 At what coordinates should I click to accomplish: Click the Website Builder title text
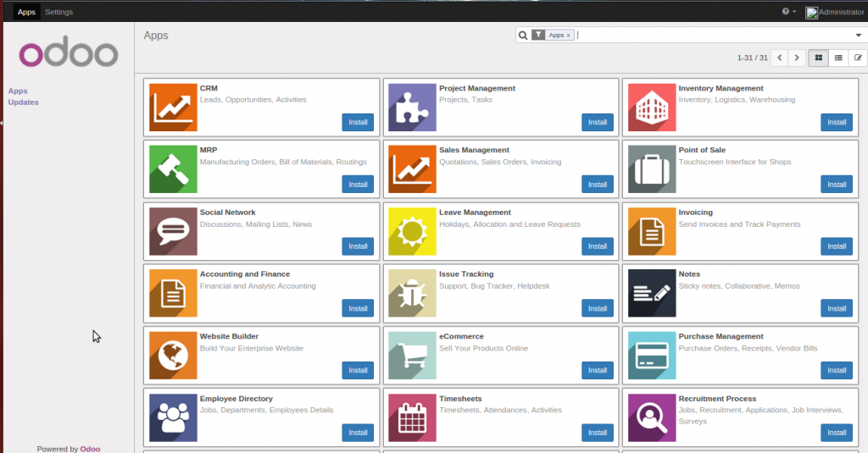(x=229, y=336)
